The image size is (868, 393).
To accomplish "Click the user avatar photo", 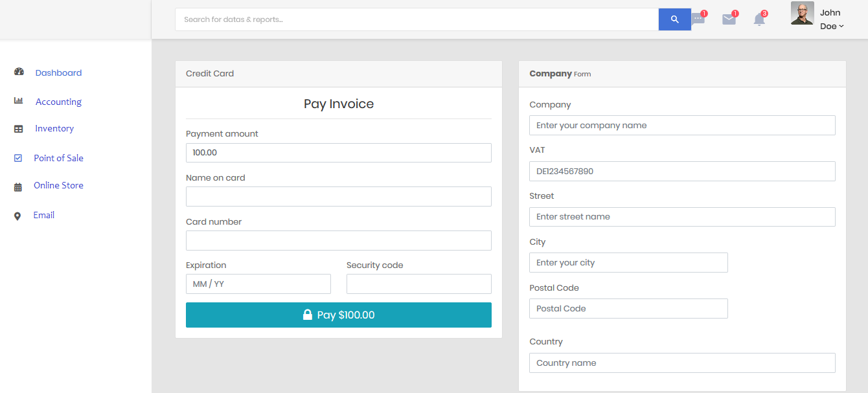I will (802, 13).
